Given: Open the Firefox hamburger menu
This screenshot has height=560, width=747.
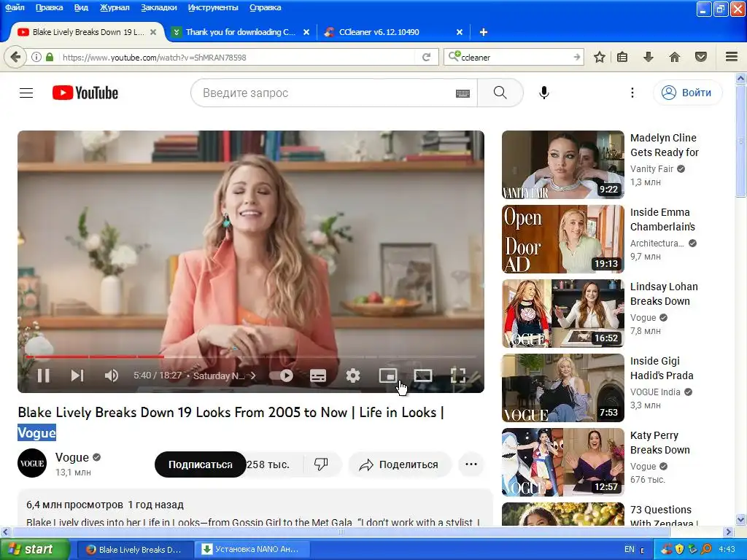Looking at the screenshot, I should tap(732, 57).
